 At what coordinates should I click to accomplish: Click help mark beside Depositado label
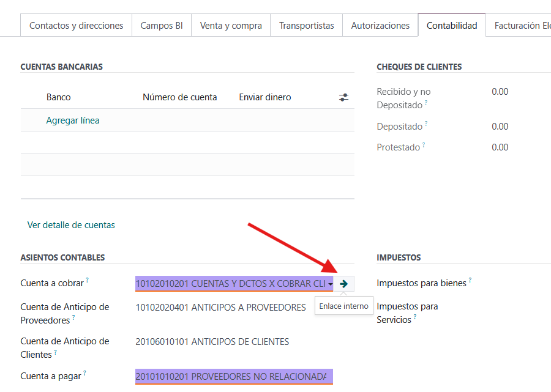(x=426, y=124)
